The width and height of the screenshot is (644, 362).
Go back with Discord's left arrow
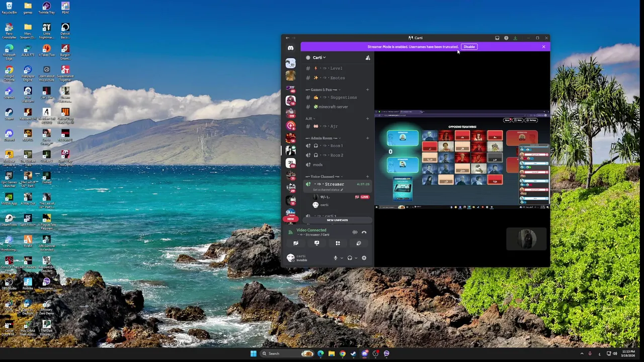click(287, 38)
